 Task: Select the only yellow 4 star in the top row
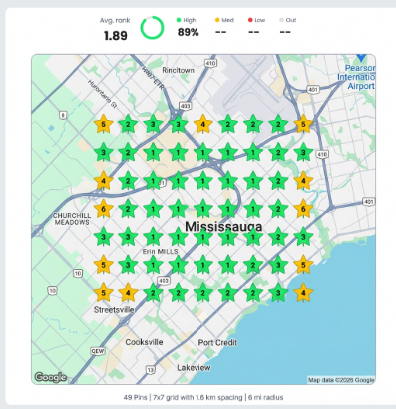[x=203, y=124]
